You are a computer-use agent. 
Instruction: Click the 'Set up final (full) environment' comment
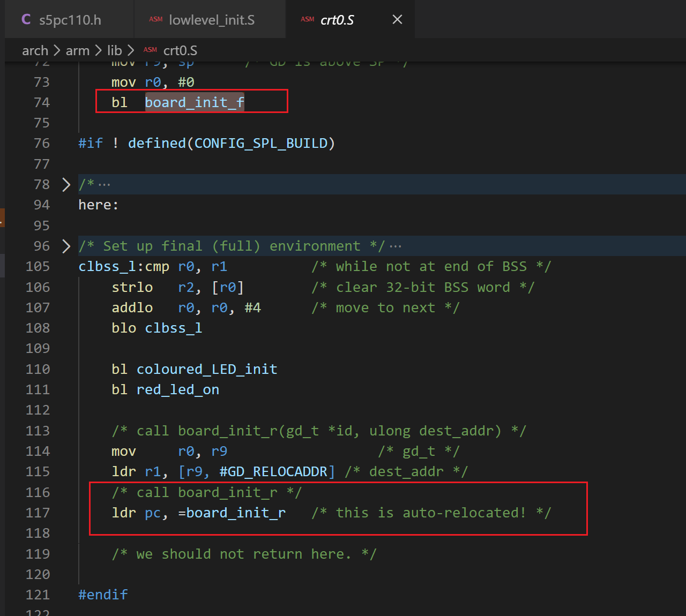pos(232,246)
